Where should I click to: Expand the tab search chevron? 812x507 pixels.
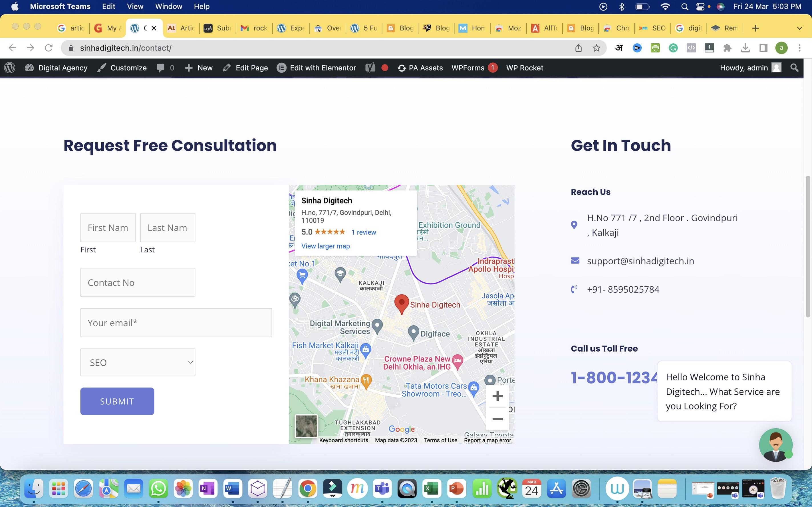799,28
